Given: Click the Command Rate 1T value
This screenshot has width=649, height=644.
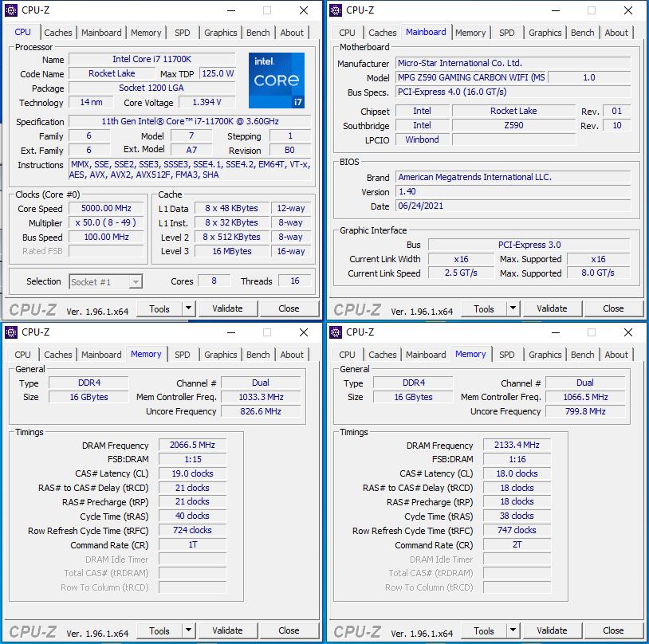Looking at the screenshot, I should [x=192, y=544].
